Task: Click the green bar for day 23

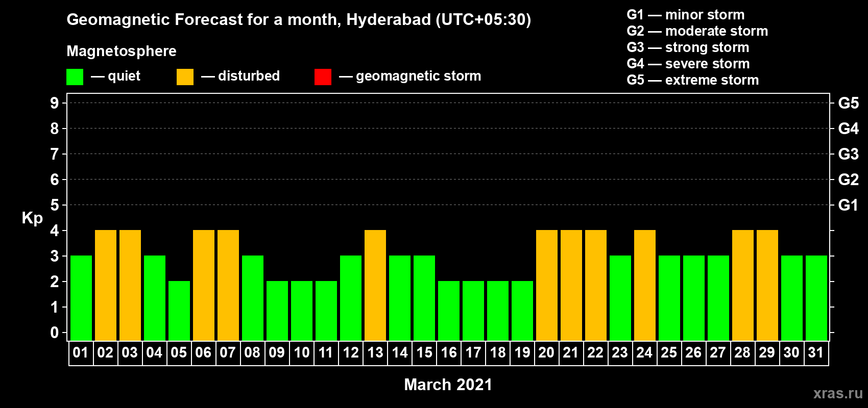Action: [x=620, y=298]
